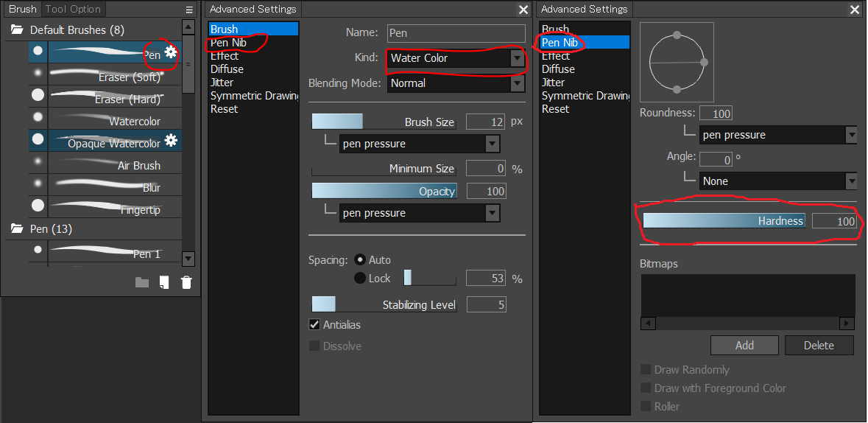868x423 pixels.
Task: Open the Blending Mode dropdown
Action: tap(456, 83)
